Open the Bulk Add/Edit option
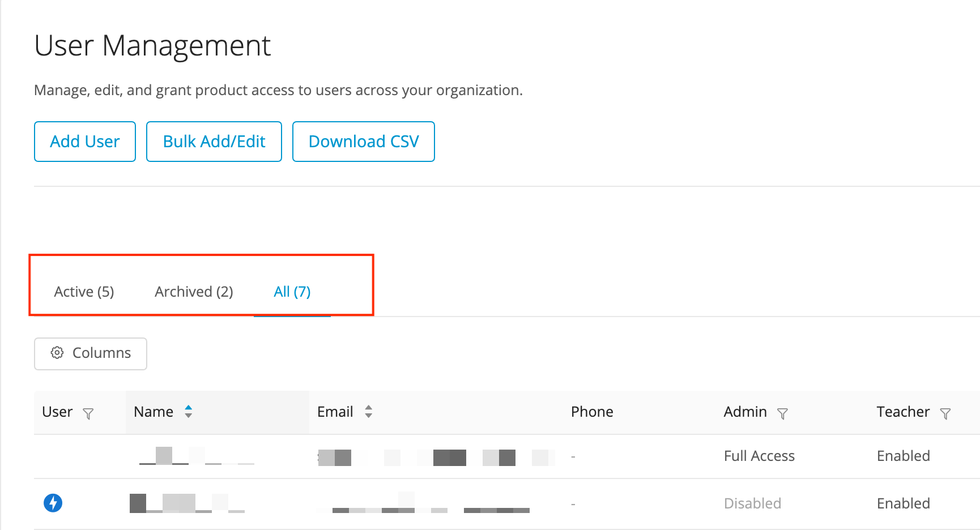980x530 pixels. [214, 142]
